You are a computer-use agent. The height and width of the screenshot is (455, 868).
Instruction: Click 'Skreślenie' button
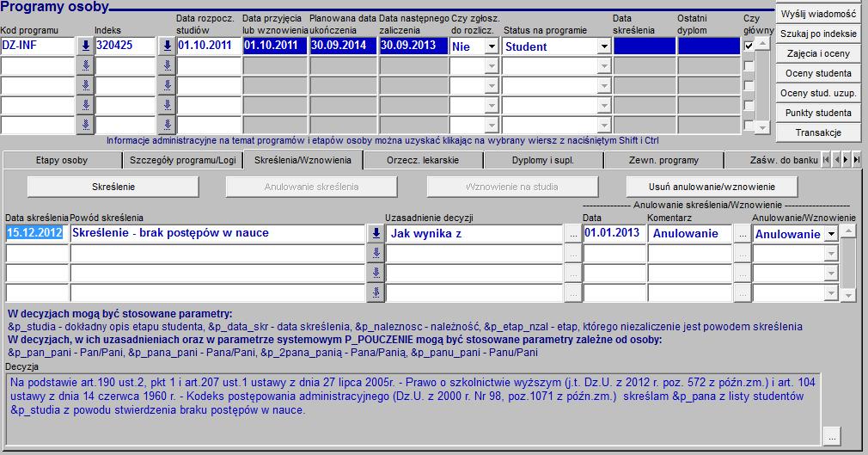tap(113, 187)
